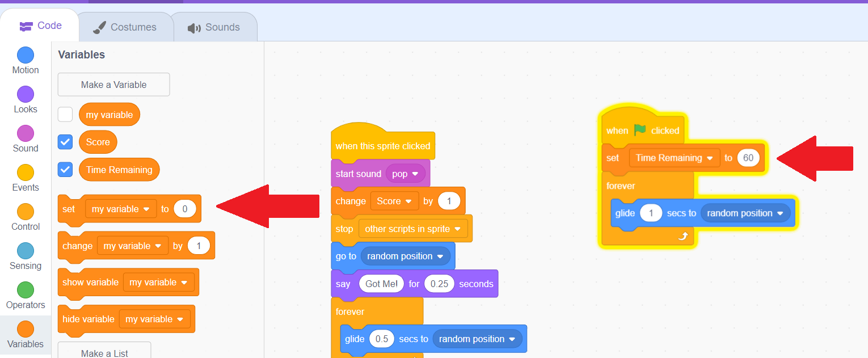Enable the my variable checkbox
868x358 pixels.
coord(65,115)
